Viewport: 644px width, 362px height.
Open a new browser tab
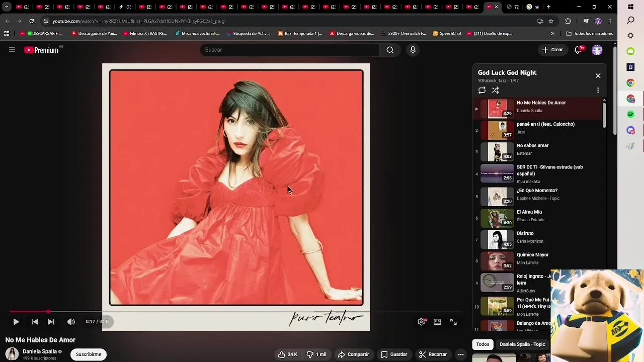548,7
